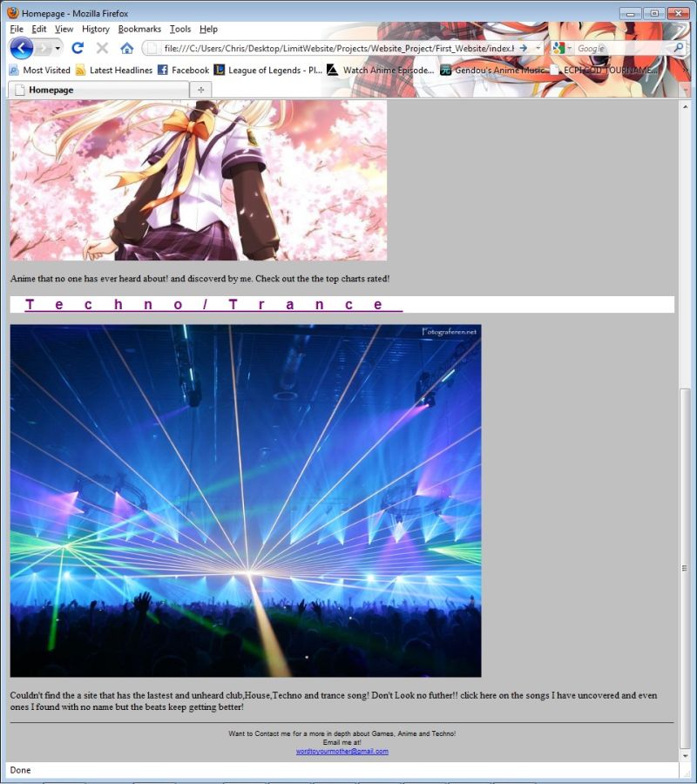The height and width of the screenshot is (784, 697).
Task: Click the laser light concert image
Action: (246, 501)
